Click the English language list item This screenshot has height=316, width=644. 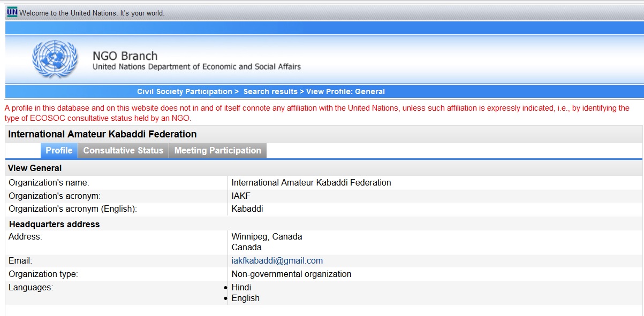pyautogui.click(x=245, y=298)
